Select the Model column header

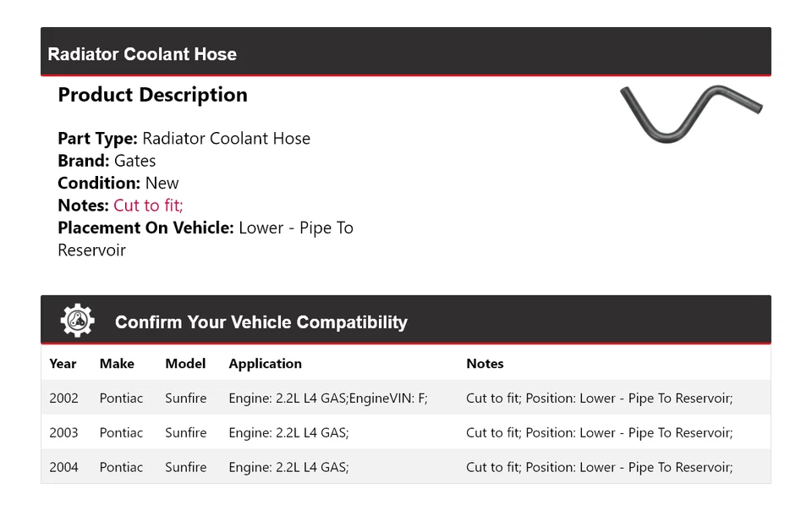[x=185, y=364]
